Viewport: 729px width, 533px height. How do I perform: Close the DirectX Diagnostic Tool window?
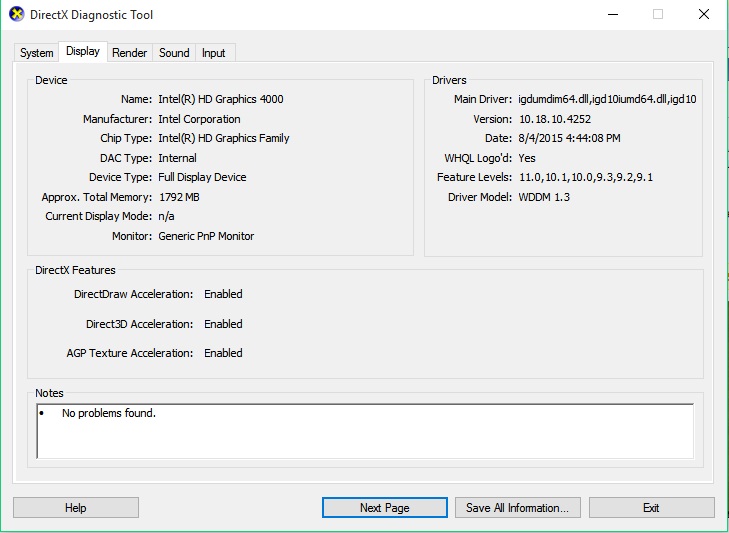pyautogui.click(x=704, y=14)
